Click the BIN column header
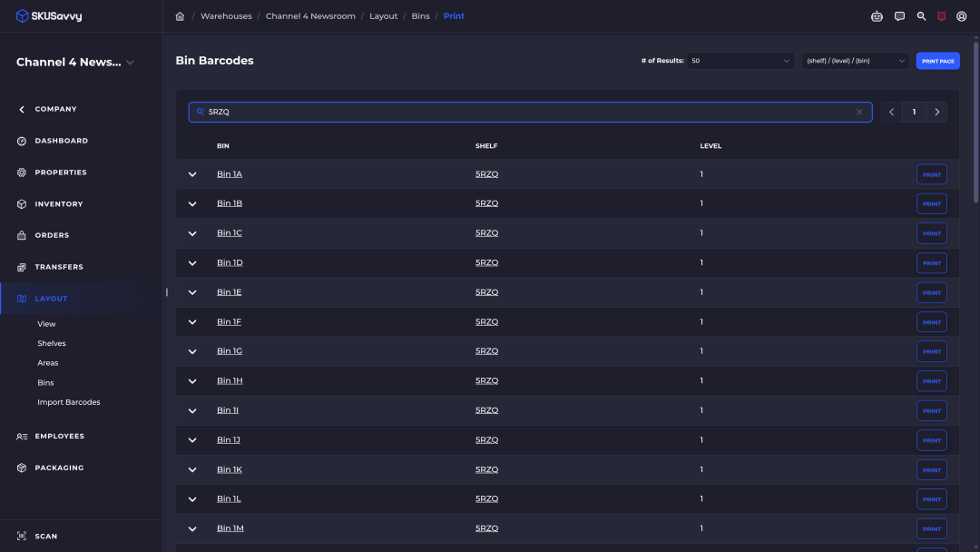This screenshot has height=552, width=980. pyautogui.click(x=223, y=145)
